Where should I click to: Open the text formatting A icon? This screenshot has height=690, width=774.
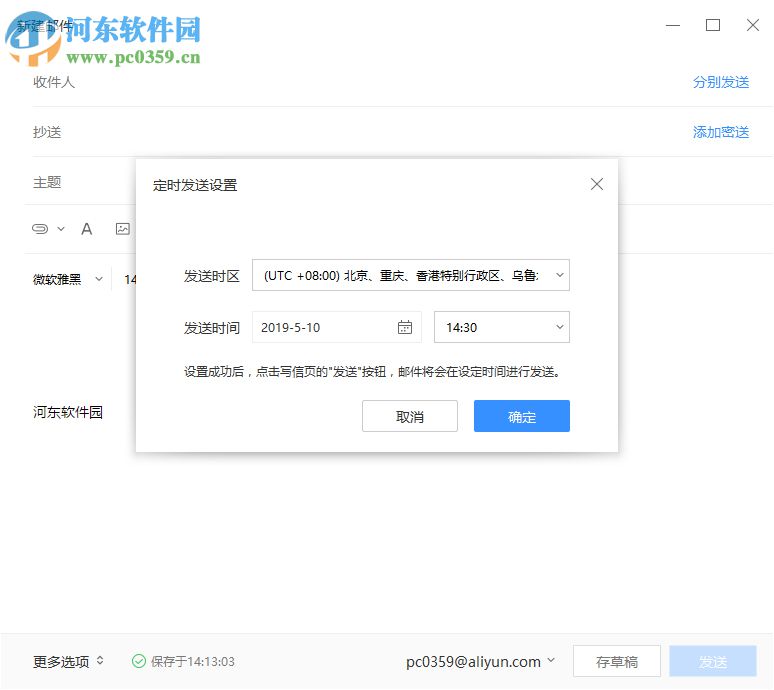tap(86, 229)
